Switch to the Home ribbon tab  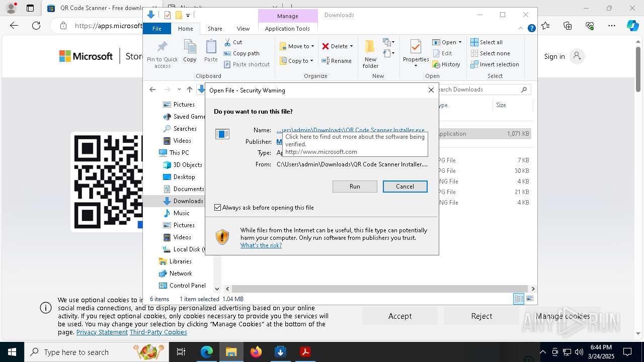(x=185, y=29)
